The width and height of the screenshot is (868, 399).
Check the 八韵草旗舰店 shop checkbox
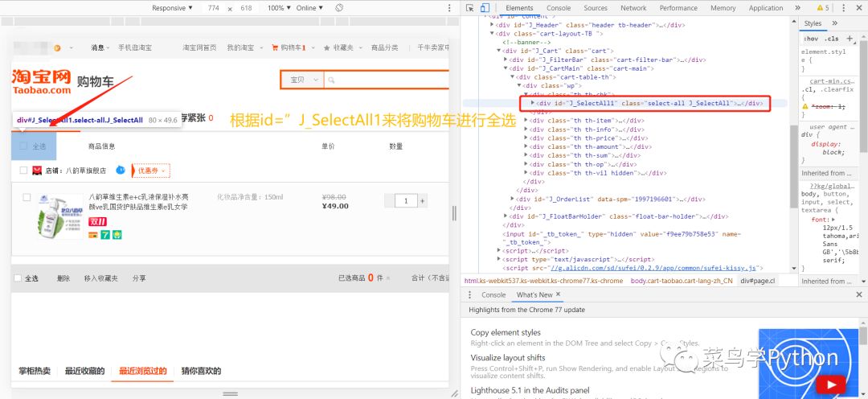click(24, 171)
